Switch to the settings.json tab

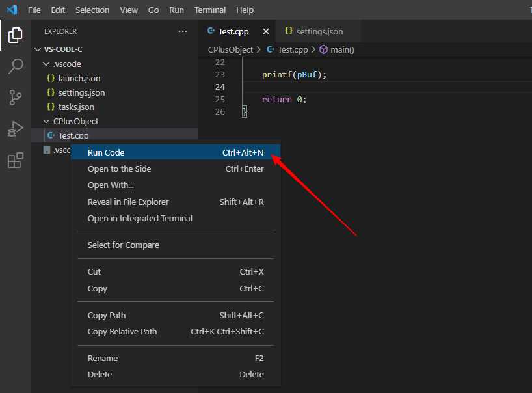coord(319,31)
